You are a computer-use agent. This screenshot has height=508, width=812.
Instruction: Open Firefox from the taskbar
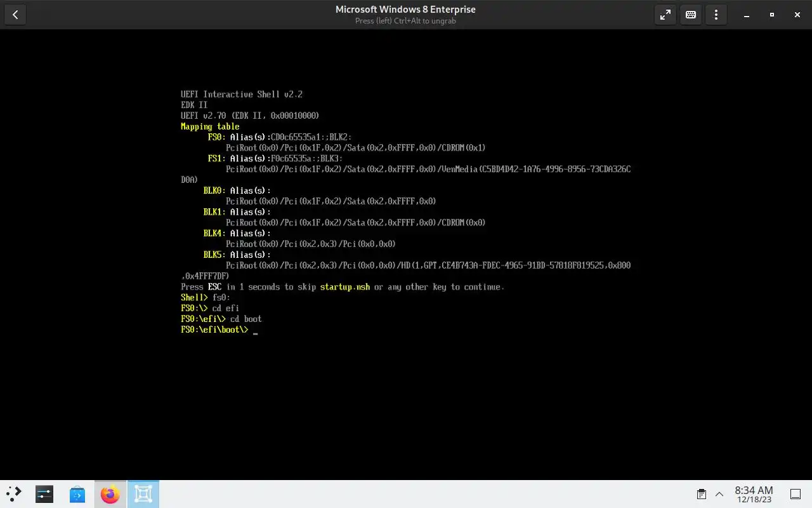[110, 494]
